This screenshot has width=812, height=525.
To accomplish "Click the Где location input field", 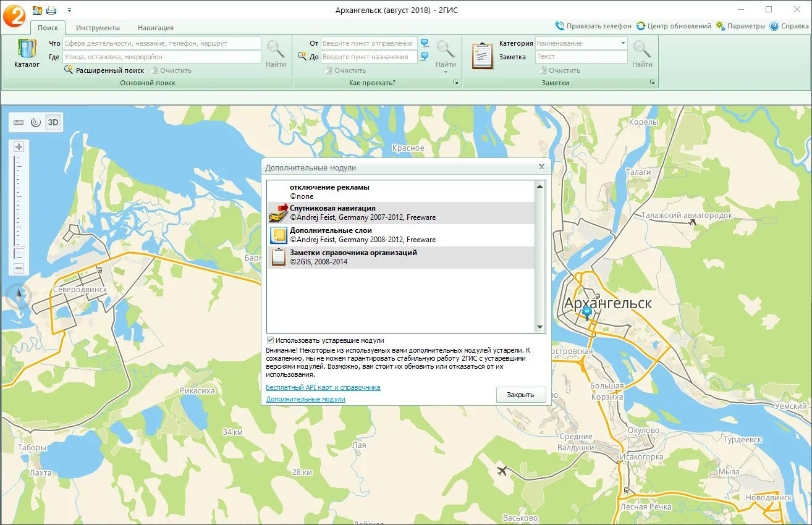I will (162, 57).
